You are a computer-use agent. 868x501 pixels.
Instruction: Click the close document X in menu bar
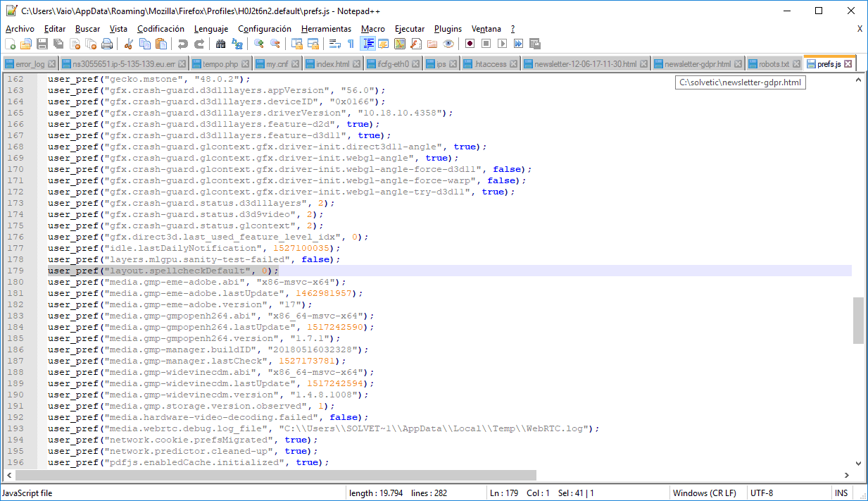pos(860,29)
